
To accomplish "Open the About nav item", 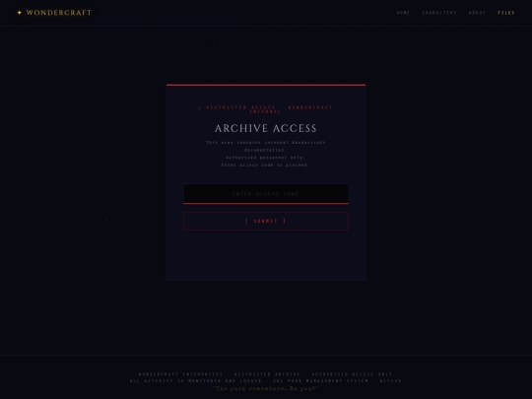I will click(477, 13).
